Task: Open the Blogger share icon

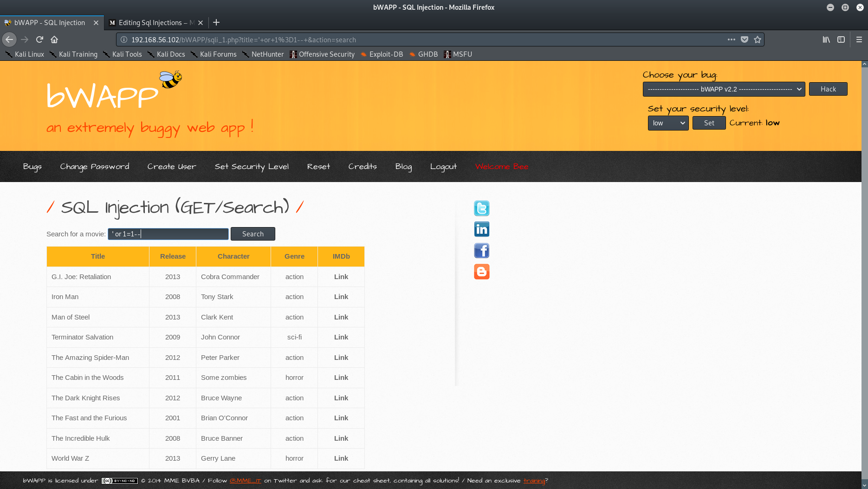Action: [x=481, y=272]
